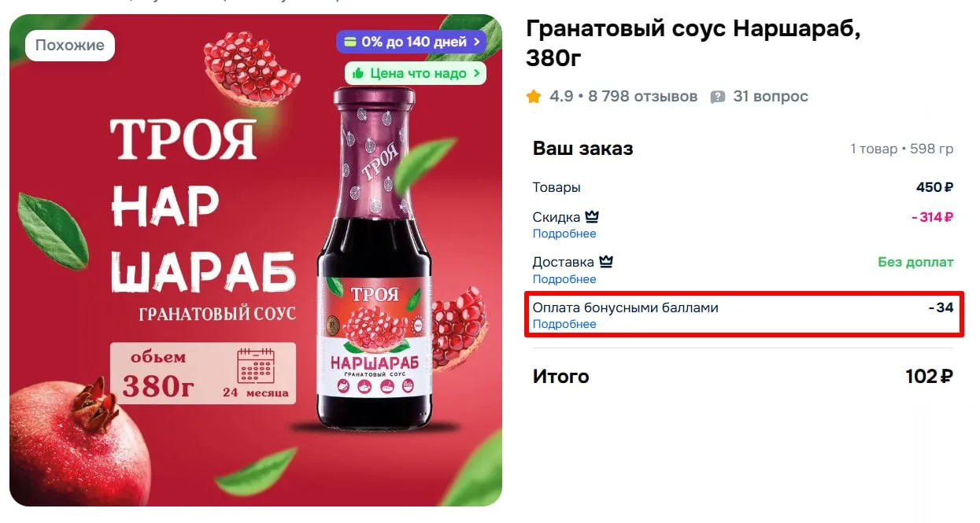Expand the 0% до 140 дней chevron
This screenshot has width=980, height=523.
pos(476,42)
